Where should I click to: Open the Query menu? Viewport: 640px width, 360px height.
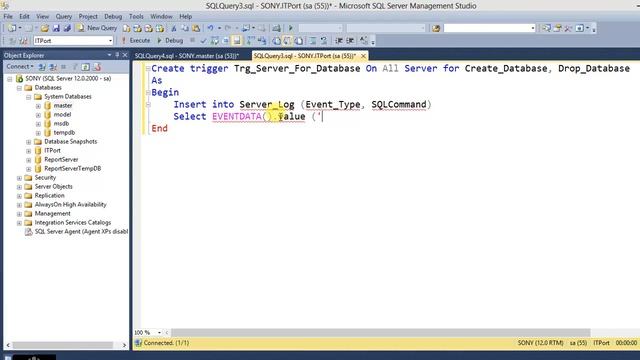coord(64,17)
